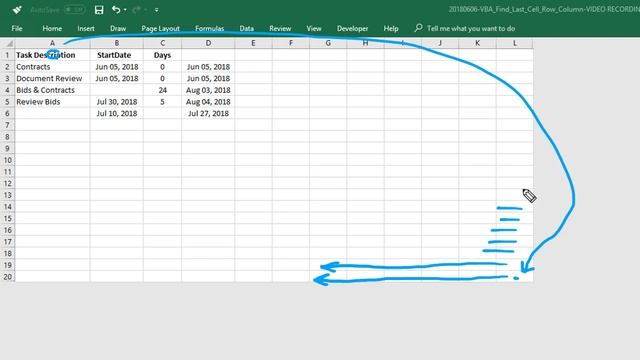This screenshot has height=360, width=640.
Task: Open the Customize Quick Access Toolbar dropdown
Action: point(156,10)
